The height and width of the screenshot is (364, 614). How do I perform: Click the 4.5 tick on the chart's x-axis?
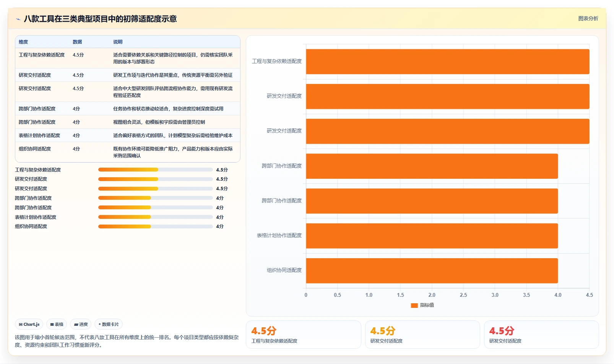(x=590, y=295)
